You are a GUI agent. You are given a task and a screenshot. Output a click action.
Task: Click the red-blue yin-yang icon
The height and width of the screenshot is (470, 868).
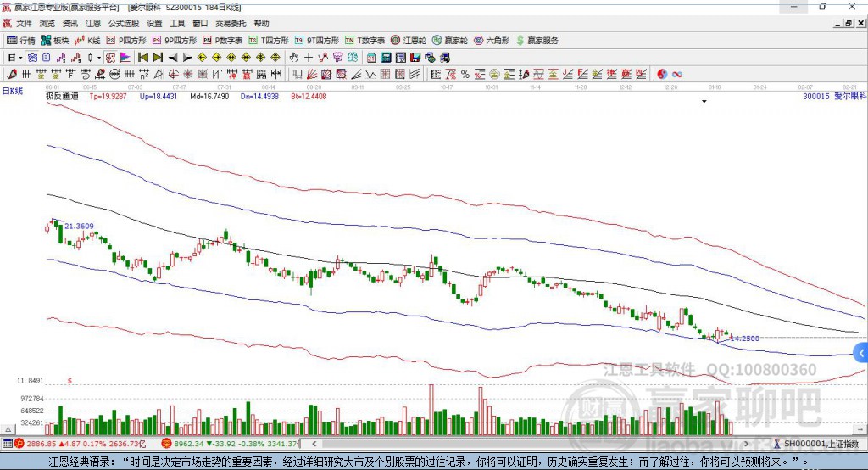pos(662,75)
